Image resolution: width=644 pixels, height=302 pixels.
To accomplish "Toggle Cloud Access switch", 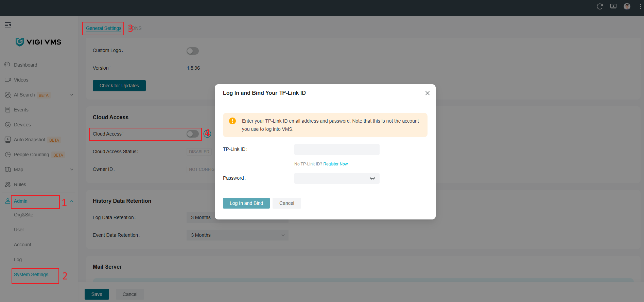I will 193,134.
